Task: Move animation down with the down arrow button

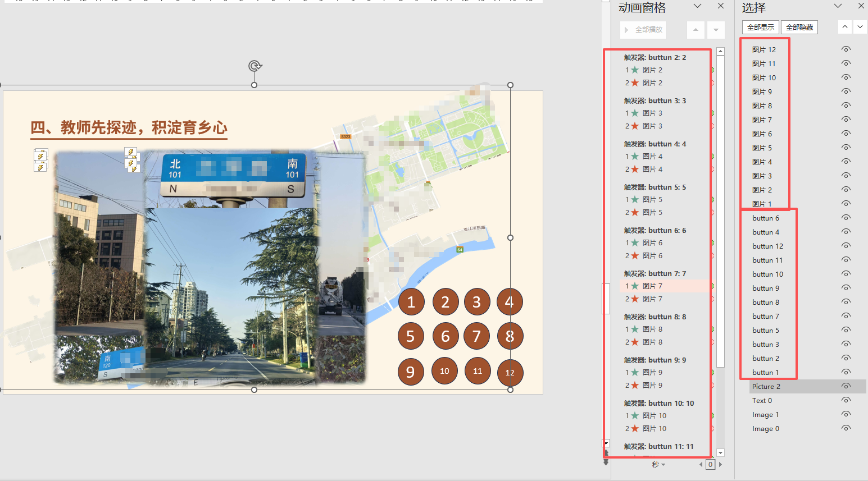Action: (x=716, y=30)
